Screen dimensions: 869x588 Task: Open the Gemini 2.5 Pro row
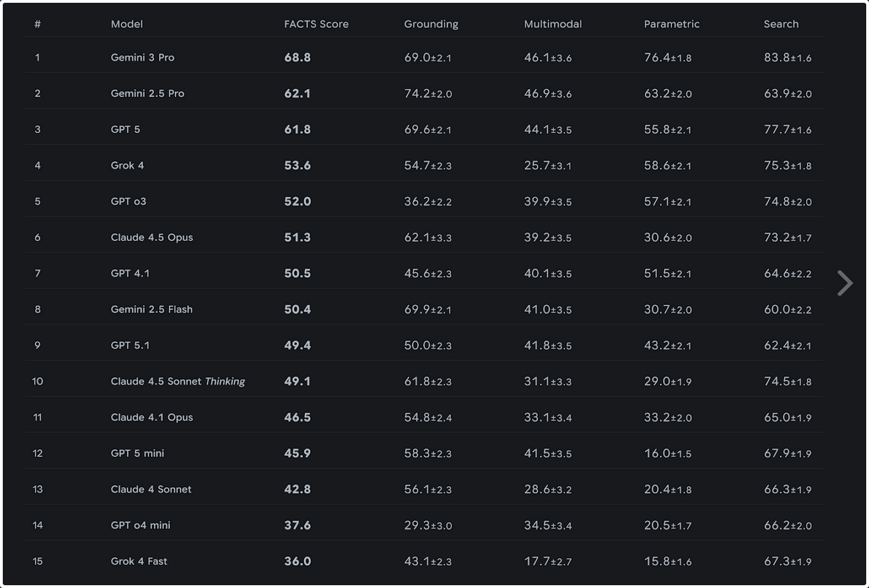point(147,93)
